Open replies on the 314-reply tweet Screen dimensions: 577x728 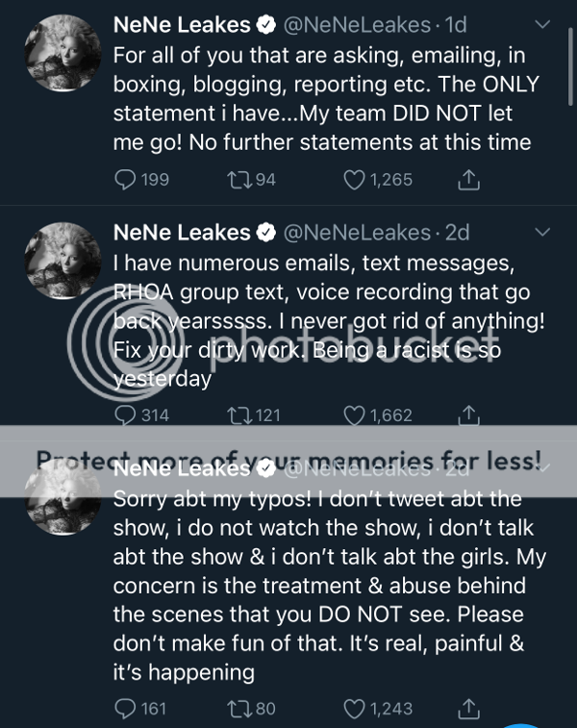coord(126,415)
